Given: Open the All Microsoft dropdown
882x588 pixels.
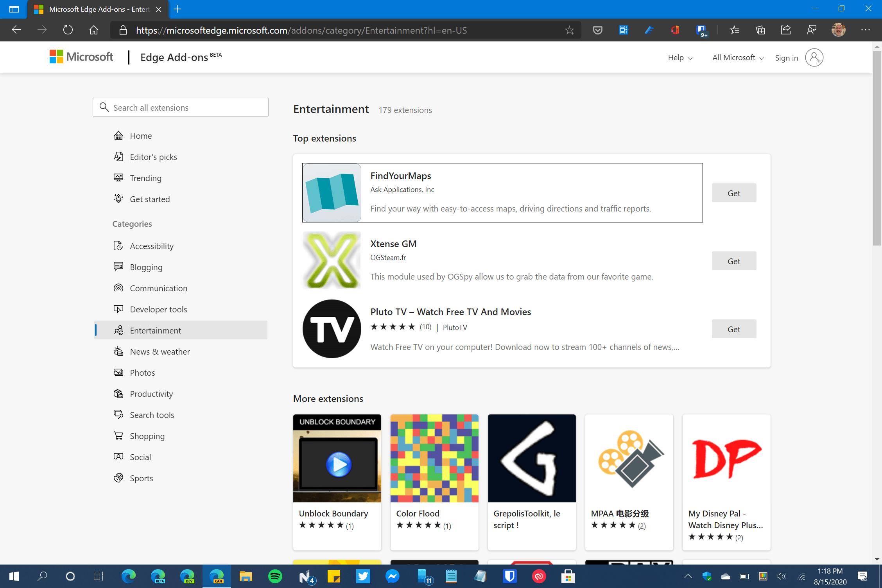Looking at the screenshot, I should [737, 57].
